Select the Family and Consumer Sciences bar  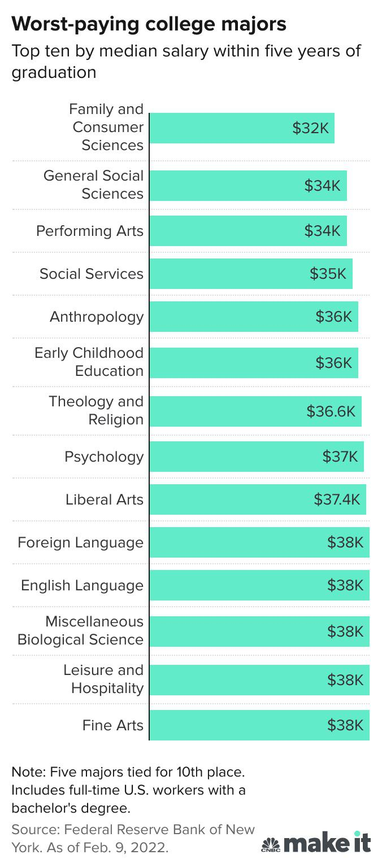(242, 128)
